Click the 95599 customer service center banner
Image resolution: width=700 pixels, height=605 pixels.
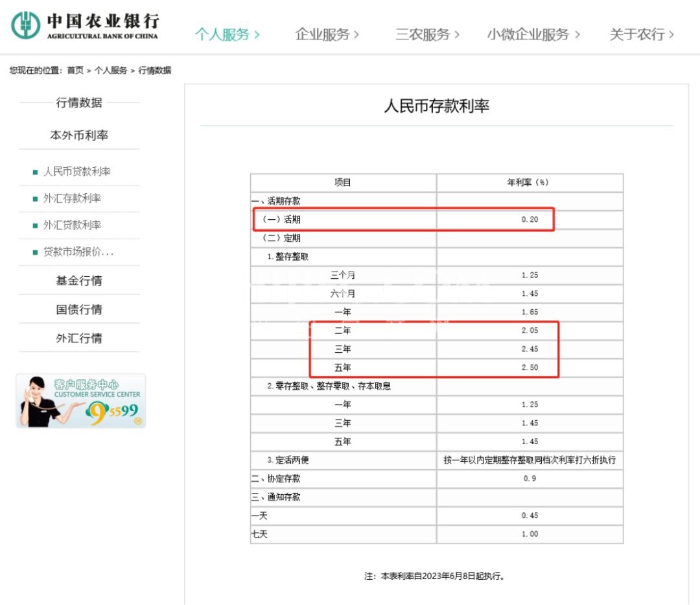coord(81,401)
